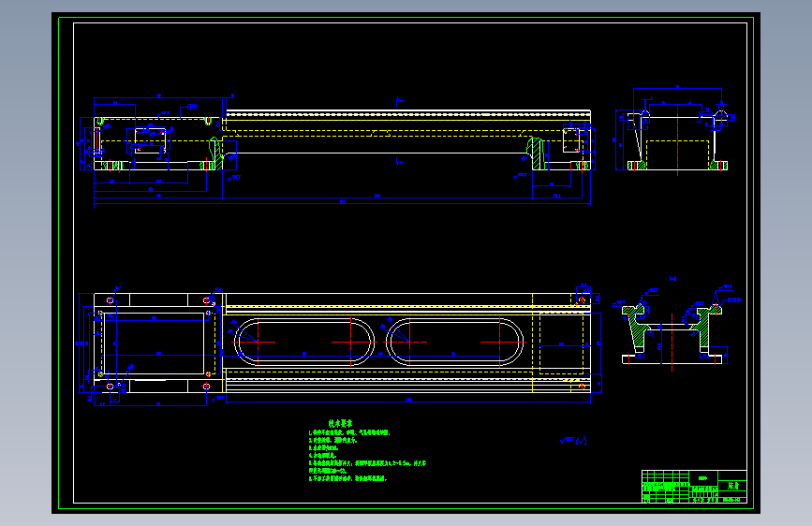Screen dimensions: 812x526
Task: Select the 技术要求 technical requirements heading
Action: (340, 423)
